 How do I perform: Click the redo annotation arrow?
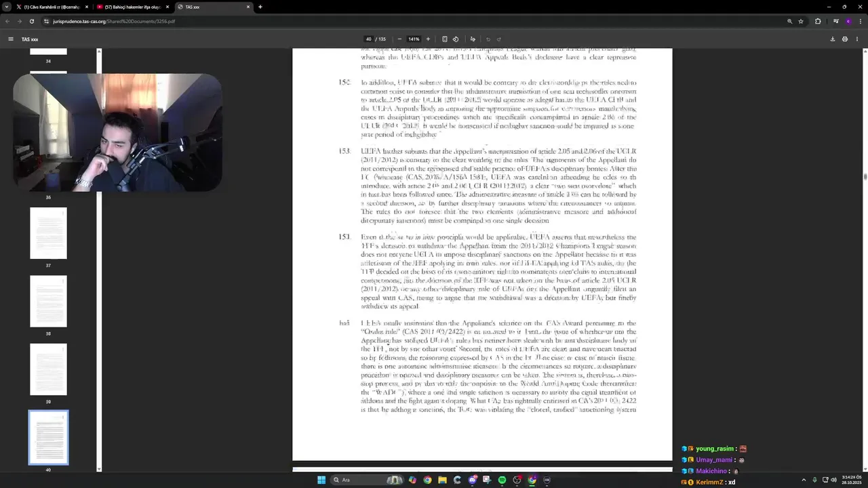[x=499, y=39]
